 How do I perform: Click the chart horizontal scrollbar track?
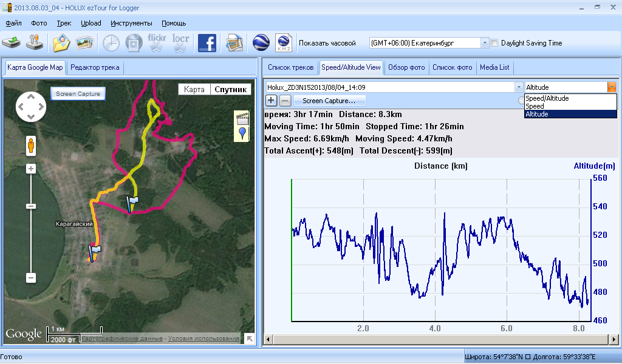pos(440,340)
